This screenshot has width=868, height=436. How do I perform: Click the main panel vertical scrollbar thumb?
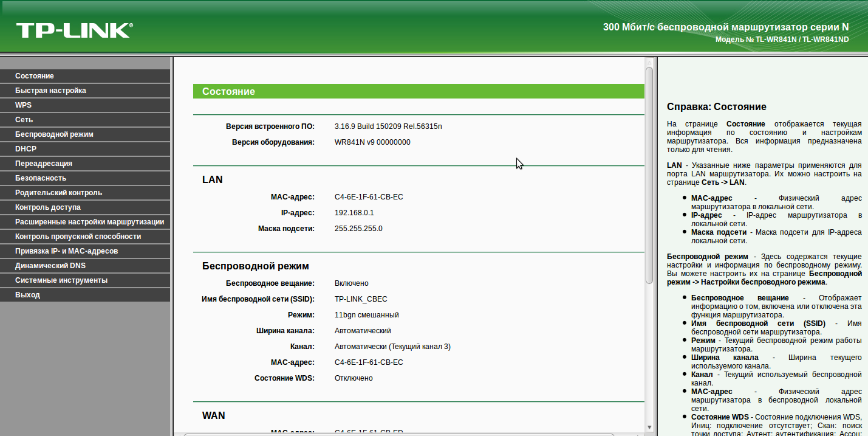point(649,175)
